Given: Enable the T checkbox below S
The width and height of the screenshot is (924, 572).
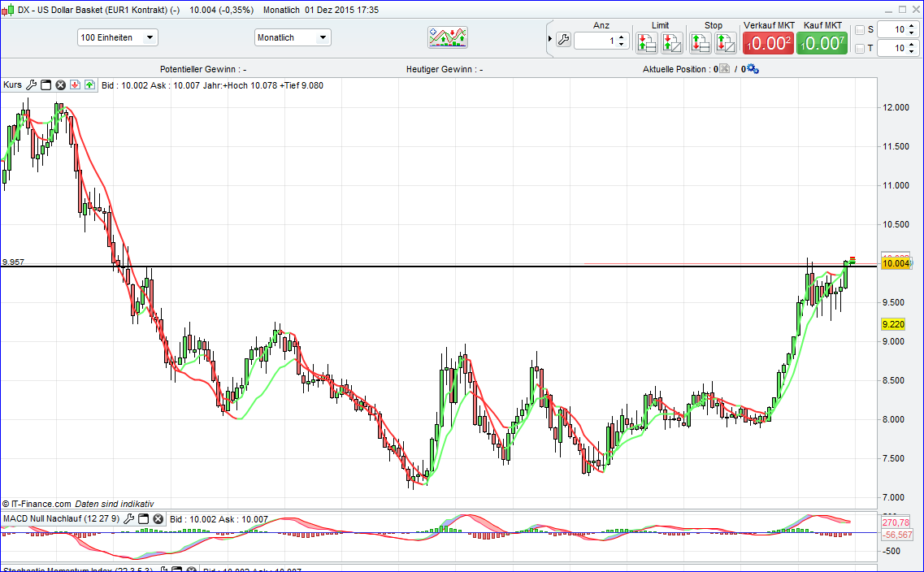Looking at the screenshot, I should pos(860,48).
